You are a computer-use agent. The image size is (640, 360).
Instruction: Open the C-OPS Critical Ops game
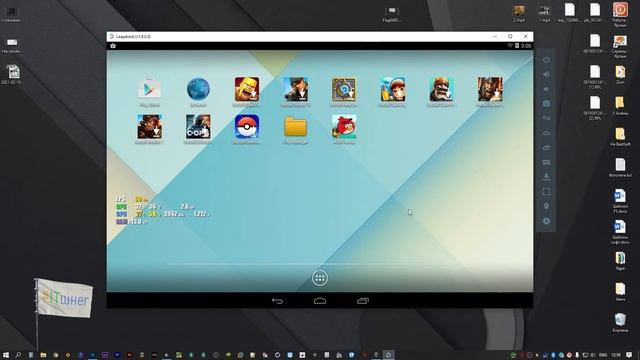click(198, 127)
